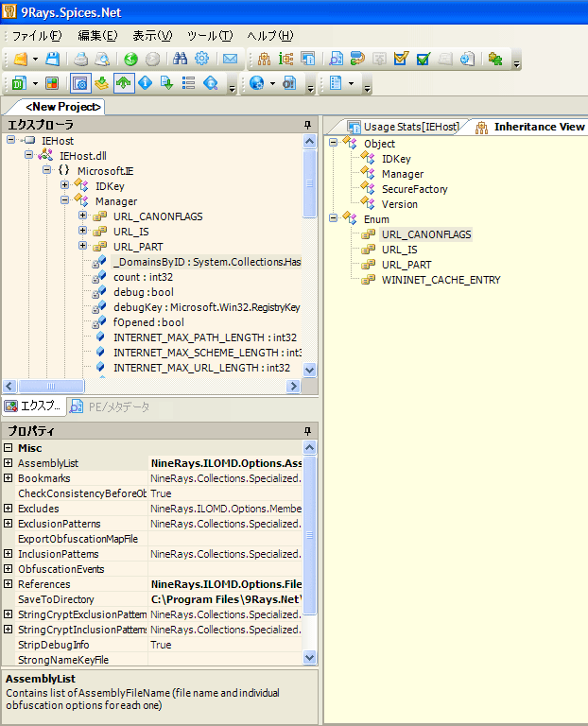Viewport: 588px width, 726px height.
Task: Open dropdown arrow beside globe icon
Action: 272,84
